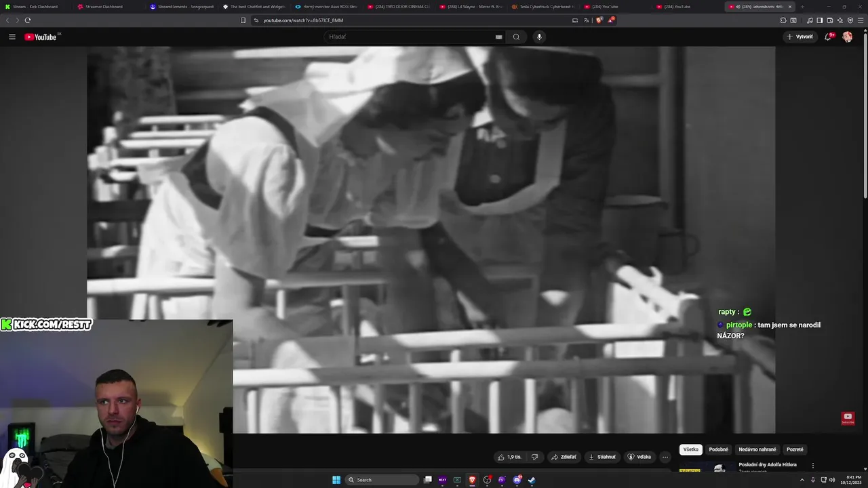This screenshot has height=488, width=868.
Task: Click the Stiahnuť download button
Action: coord(602,457)
